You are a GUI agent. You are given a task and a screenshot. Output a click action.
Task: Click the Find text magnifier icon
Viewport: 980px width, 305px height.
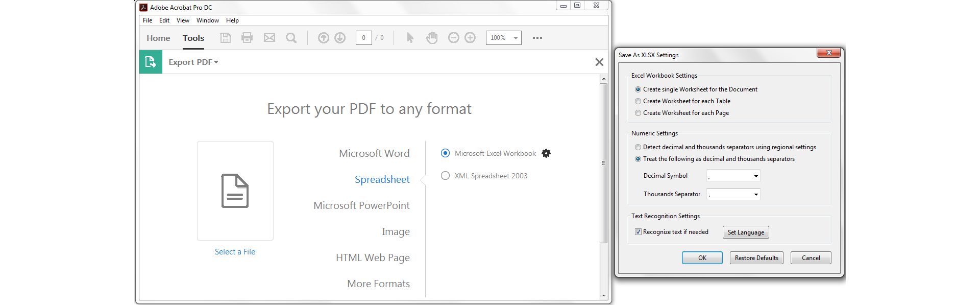(x=291, y=38)
